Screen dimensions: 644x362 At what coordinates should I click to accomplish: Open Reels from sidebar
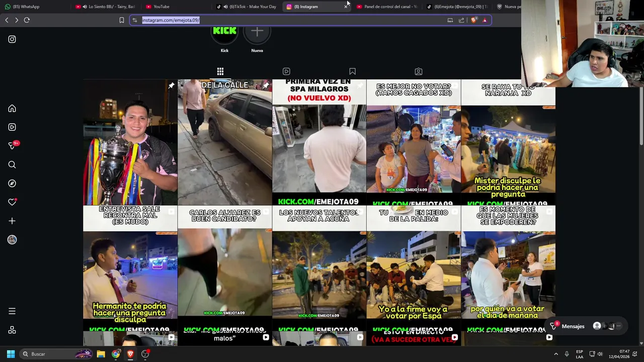tap(12, 127)
